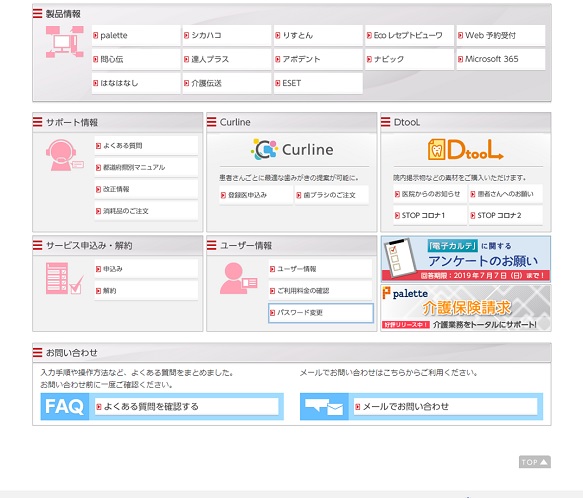The width and height of the screenshot is (583, 498).
Task: Click the ユーザー情報 section header
Action: click(292, 245)
